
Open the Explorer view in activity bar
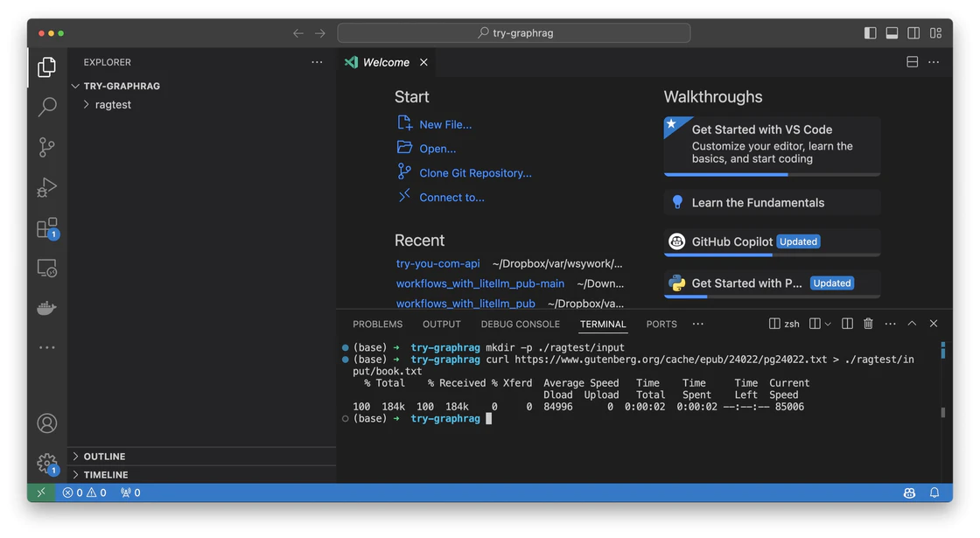[47, 66]
